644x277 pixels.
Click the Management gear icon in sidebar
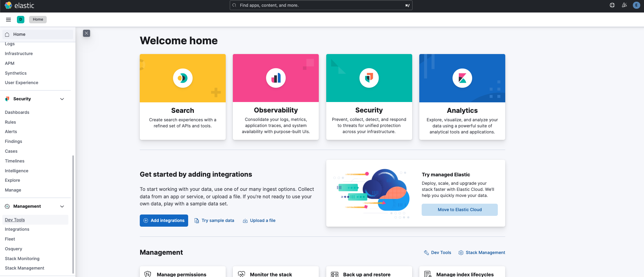[x=7, y=206]
